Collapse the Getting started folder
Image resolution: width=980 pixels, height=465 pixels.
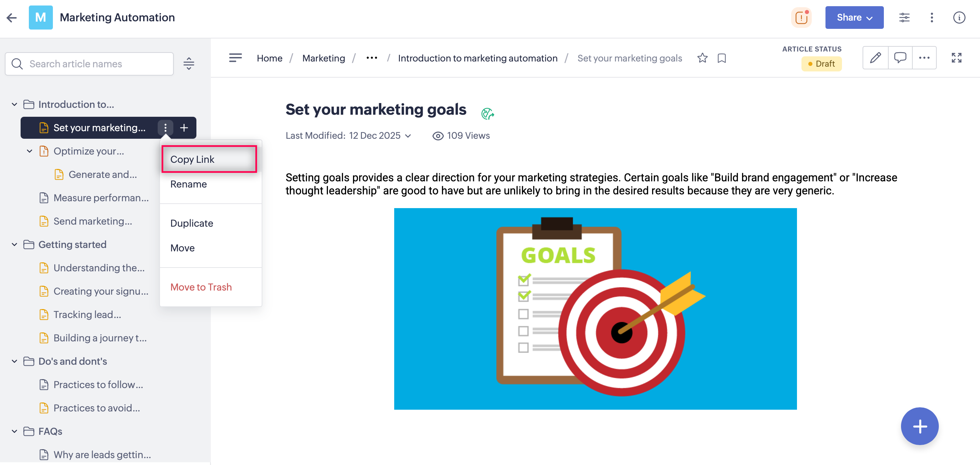[x=14, y=244]
